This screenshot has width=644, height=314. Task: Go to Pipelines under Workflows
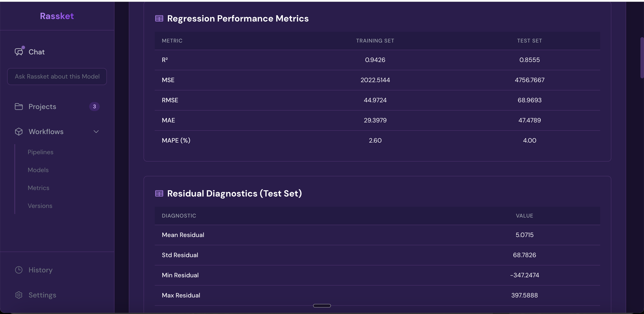(x=40, y=152)
